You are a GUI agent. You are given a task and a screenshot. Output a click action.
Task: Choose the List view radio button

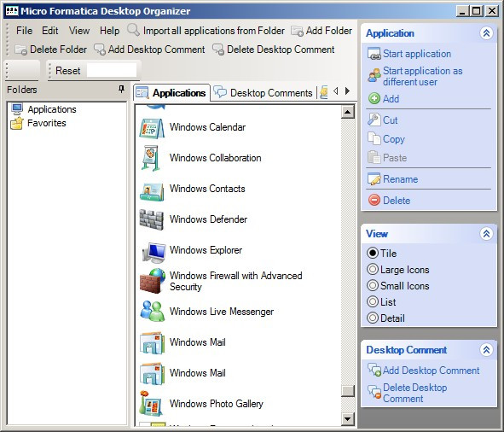point(372,301)
